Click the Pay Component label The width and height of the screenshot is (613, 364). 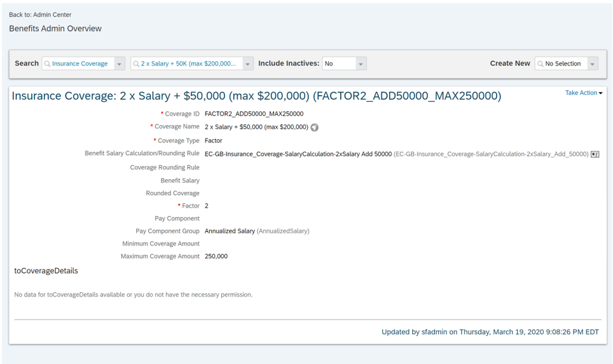(x=177, y=219)
